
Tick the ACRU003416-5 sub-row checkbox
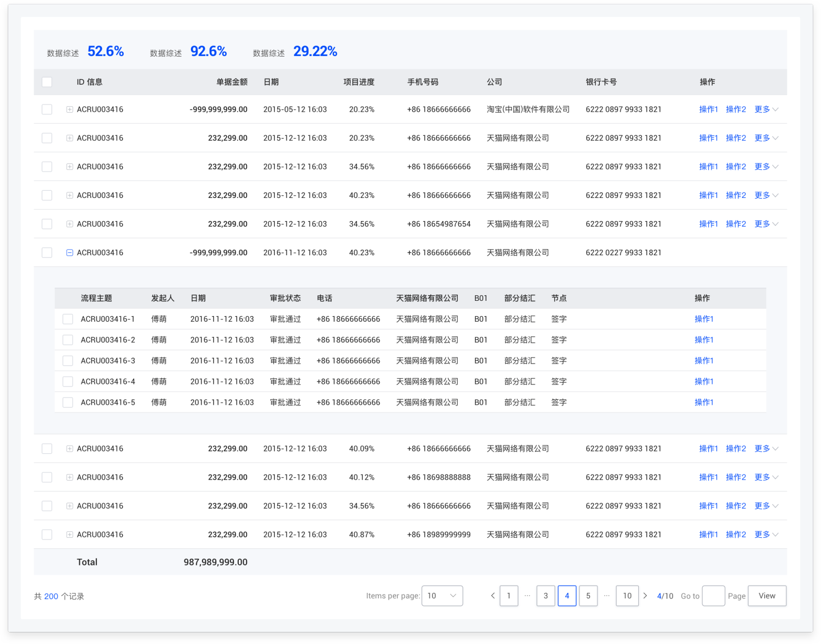coord(68,403)
